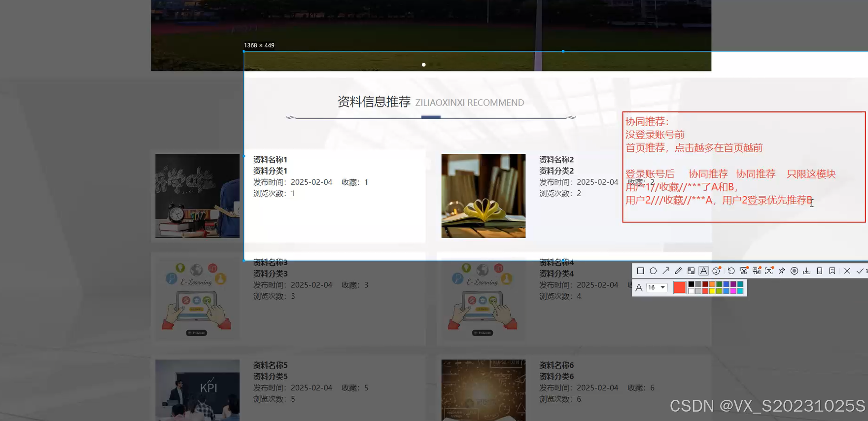Click the font A icon beside size
The image size is (868, 421).
coord(639,287)
